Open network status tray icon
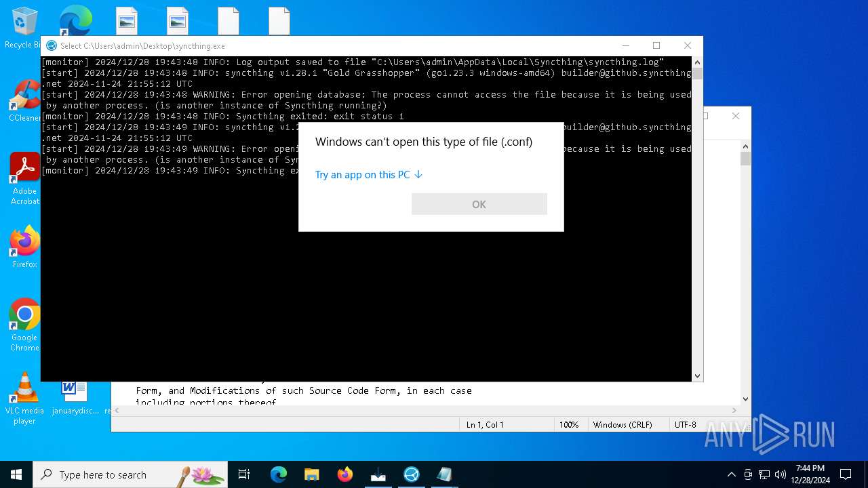This screenshot has height=488, width=868. (764, 474)
